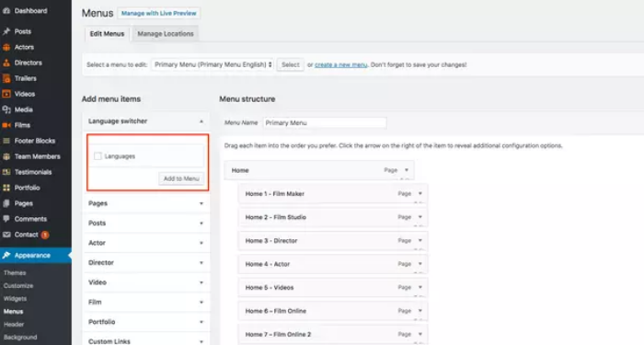
Task: Click the Footer Blocks icon
Action: click(6, 141)
